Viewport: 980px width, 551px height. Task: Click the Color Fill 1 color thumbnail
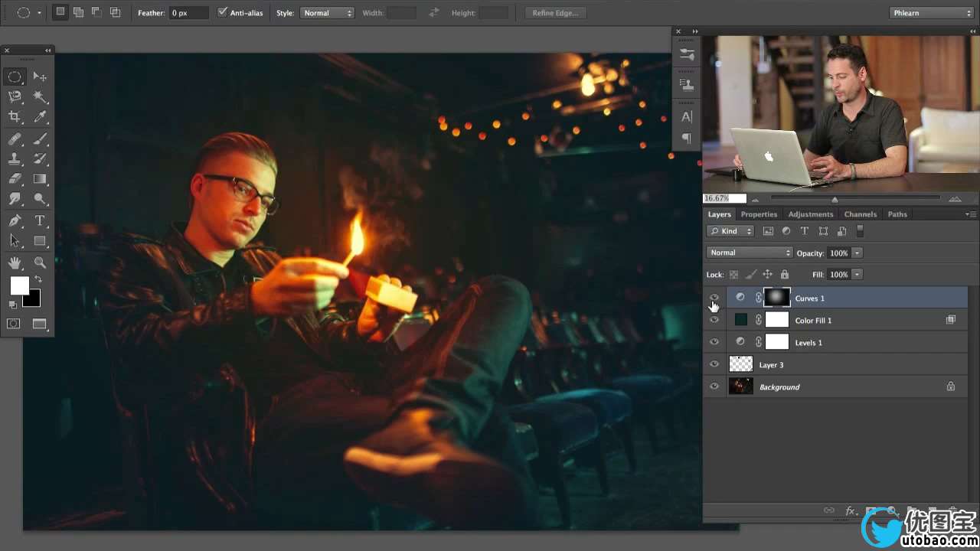[741, 320]
